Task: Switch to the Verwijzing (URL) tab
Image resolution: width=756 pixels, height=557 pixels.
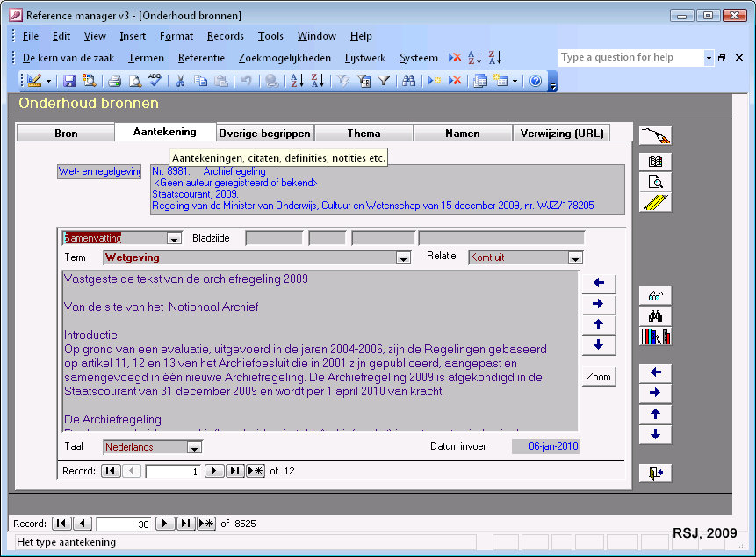Action: [x=562, y=134]
